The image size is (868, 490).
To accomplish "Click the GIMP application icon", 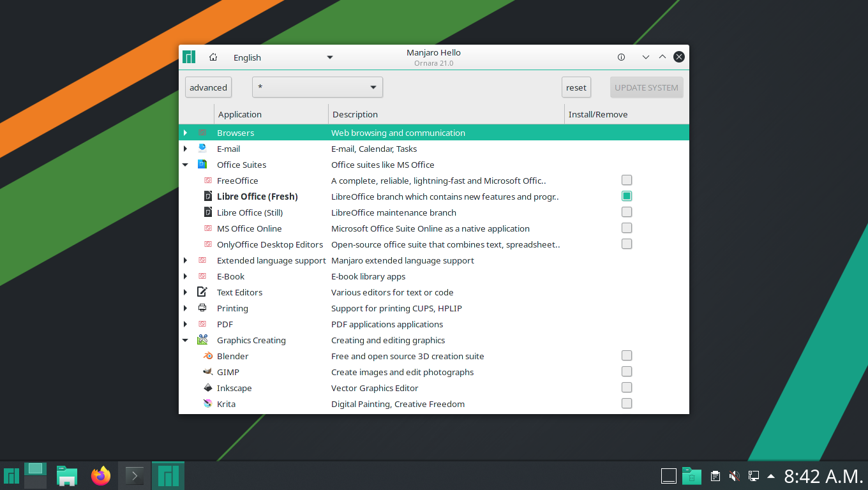I will tap(207, 372).
